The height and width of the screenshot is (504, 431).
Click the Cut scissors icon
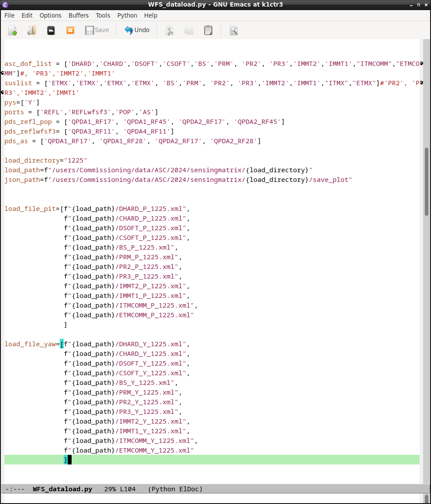click(x=170, y=30)
